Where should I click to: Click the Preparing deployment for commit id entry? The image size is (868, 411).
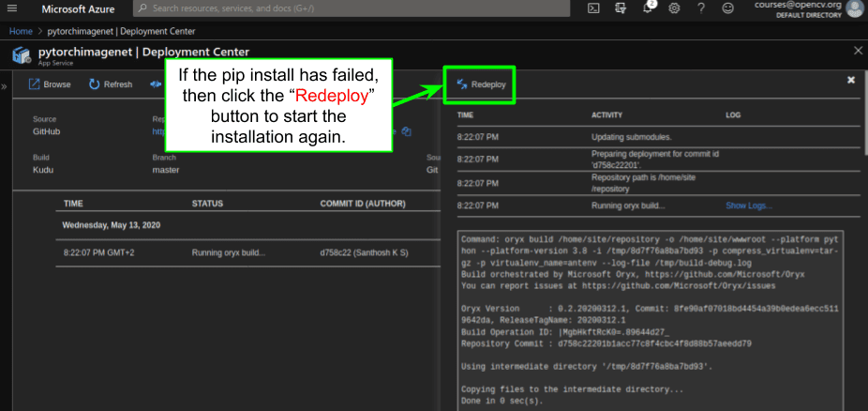655,159
